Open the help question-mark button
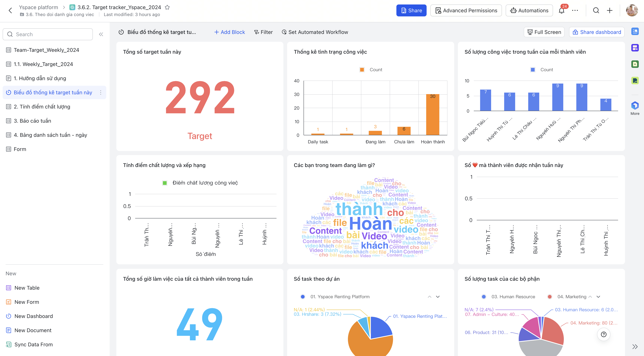Image resolution: width=644 pixels, height=356 pixels. [604, 334]
